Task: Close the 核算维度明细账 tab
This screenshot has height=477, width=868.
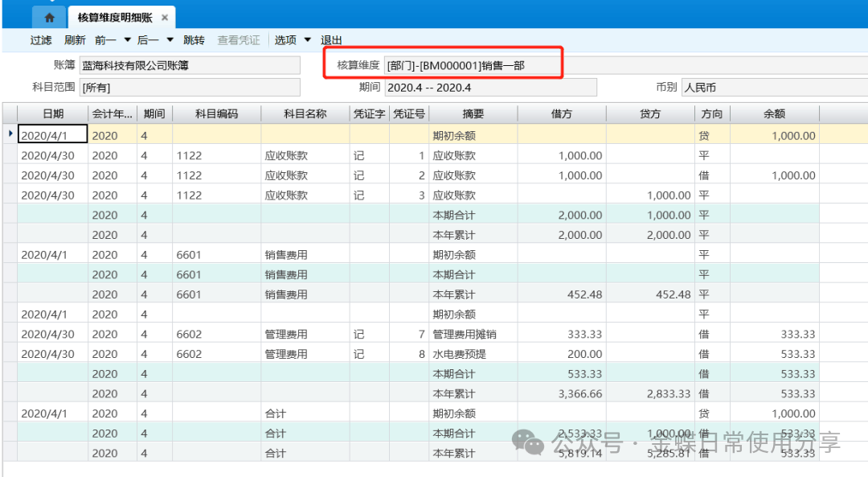Action: [165, 17]
